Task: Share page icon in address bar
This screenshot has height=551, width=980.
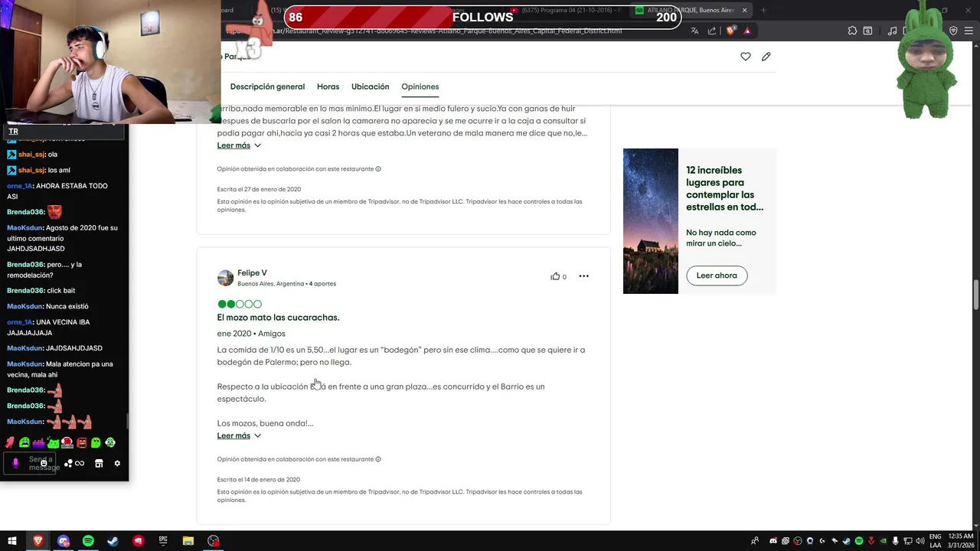Action: coord(712,31)
